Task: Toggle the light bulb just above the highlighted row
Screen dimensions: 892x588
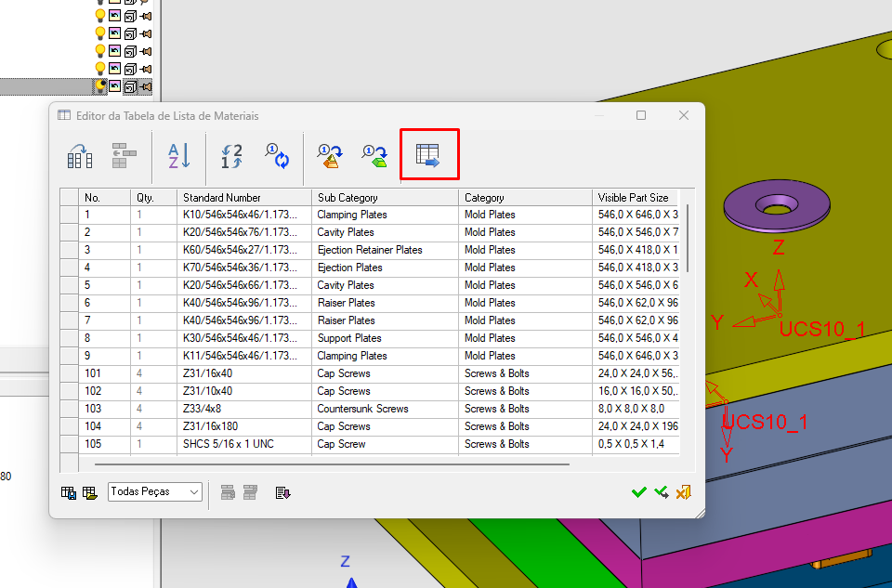Action: coord(100,69)
